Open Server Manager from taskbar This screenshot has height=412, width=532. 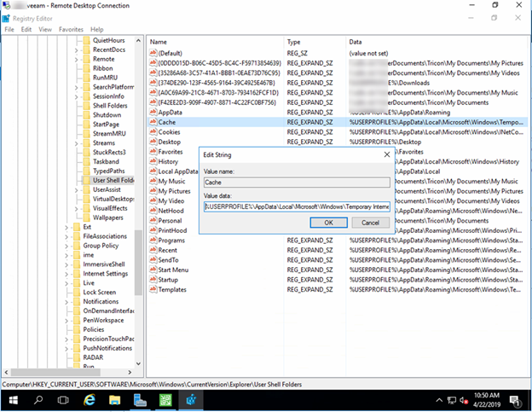pyautogui.click(x=140, y=400)
